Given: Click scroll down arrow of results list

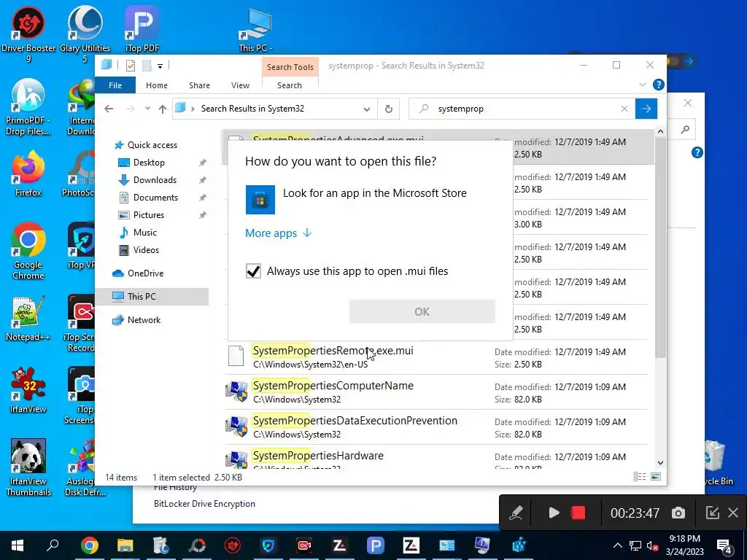Looking at the screenshot, I should point(660,463).
